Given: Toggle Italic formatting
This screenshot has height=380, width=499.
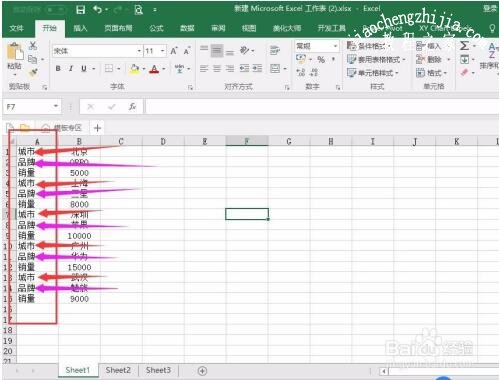Looking at the screenshot, I should pyautogui.click(x=71, y=68).
